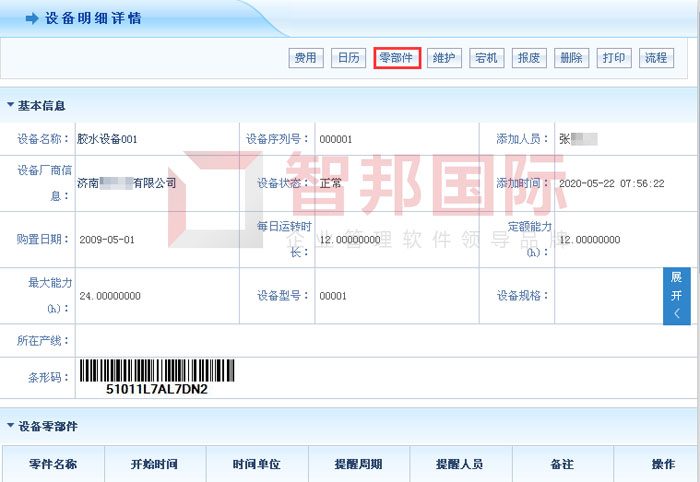
Task: Select the 提醒周期 column header
Action: click(x=358, y=465)
